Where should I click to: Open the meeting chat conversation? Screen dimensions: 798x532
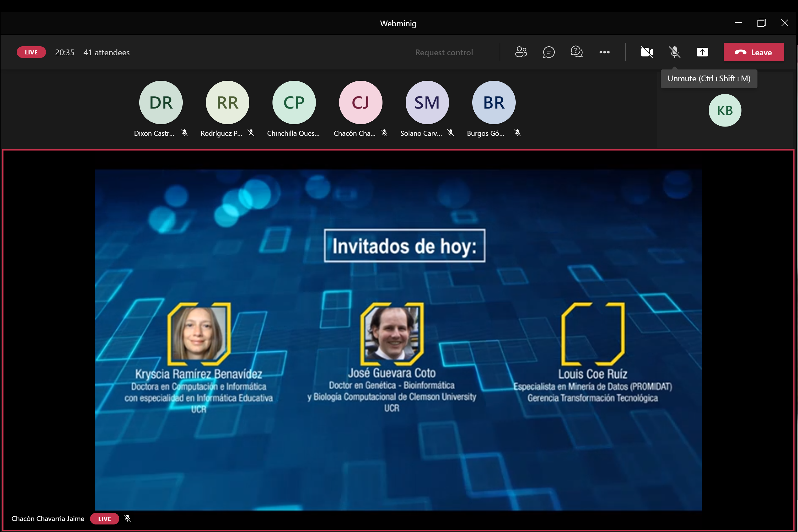click(548, 52)
